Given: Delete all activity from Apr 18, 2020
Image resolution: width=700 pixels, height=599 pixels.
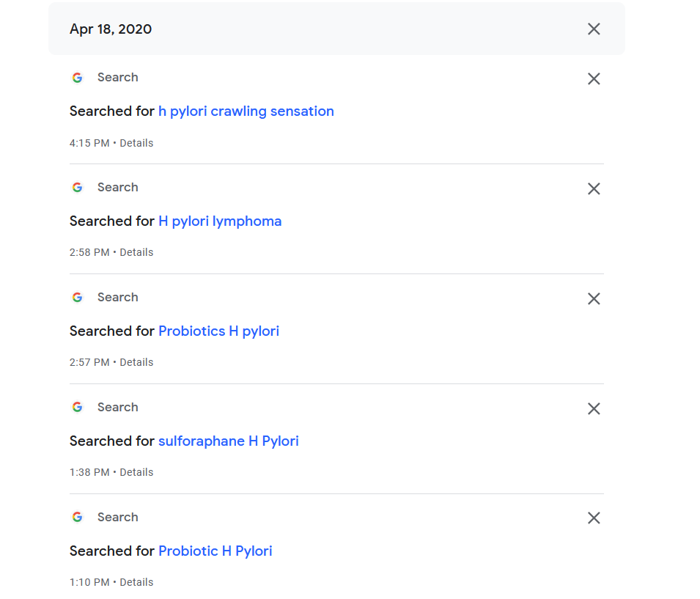Looking at the screenshot, I should [x=593, y=29].
